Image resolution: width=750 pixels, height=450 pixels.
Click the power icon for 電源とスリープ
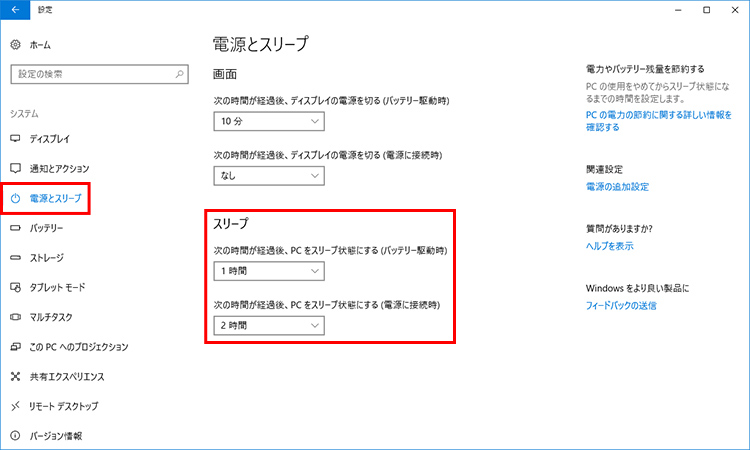15,199
